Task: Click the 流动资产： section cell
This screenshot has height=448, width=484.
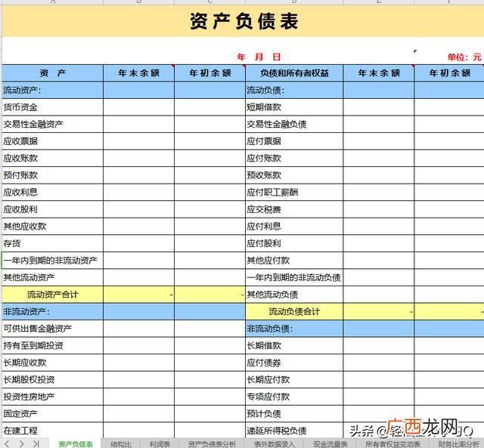Action: click(x=52, y=90)
